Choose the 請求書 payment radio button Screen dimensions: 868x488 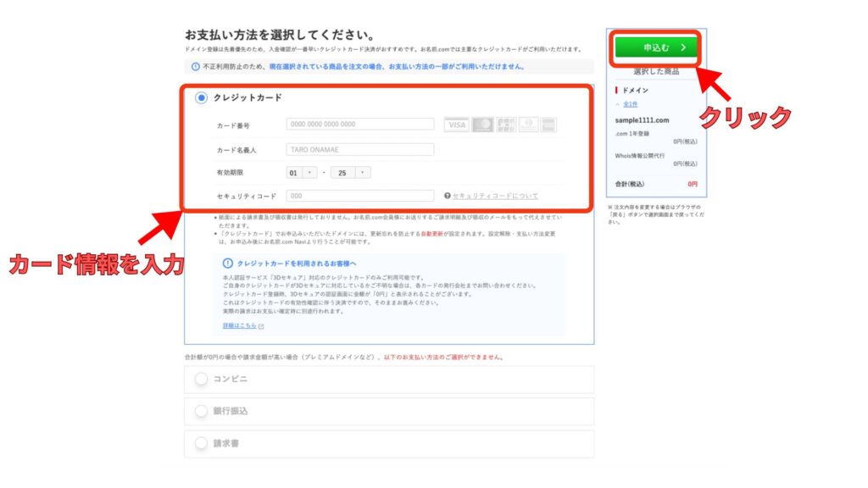201,443
